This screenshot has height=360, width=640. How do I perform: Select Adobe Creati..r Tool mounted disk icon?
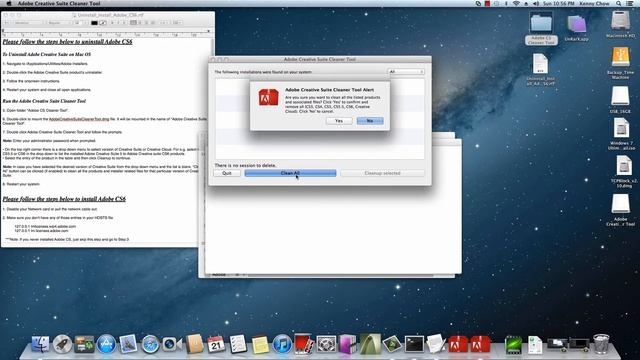(620, 210)
